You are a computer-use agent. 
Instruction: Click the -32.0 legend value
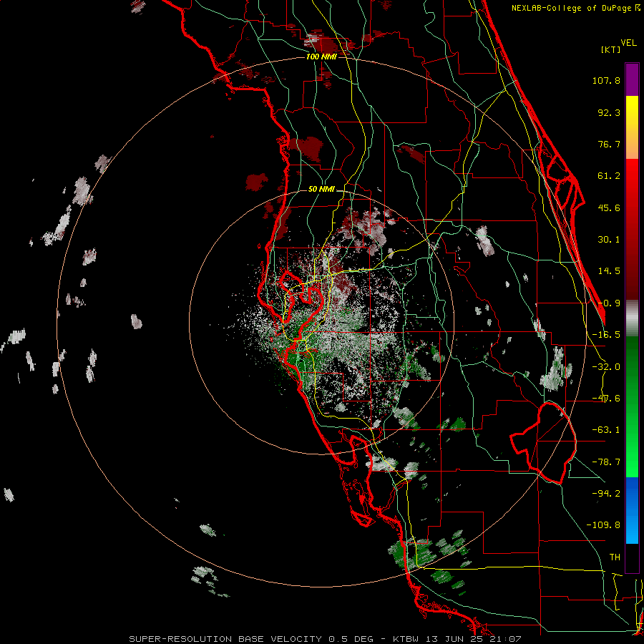coord(606,367)
